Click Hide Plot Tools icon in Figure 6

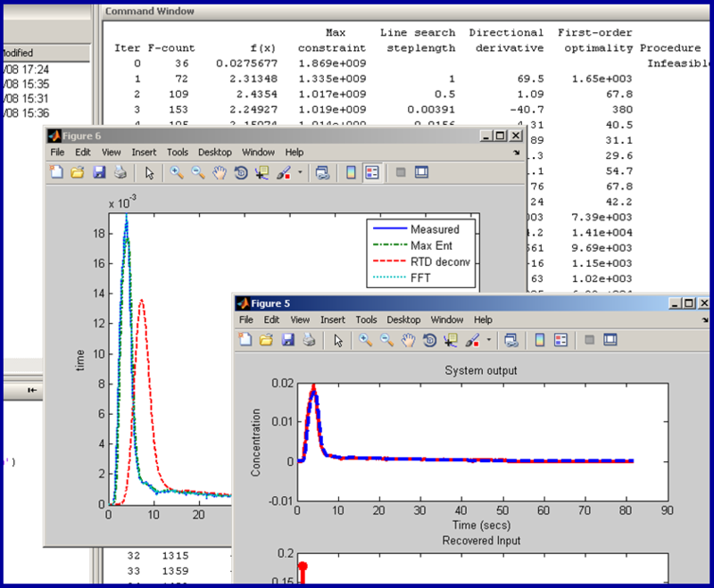pyautogui.click(x=401, y=172)
